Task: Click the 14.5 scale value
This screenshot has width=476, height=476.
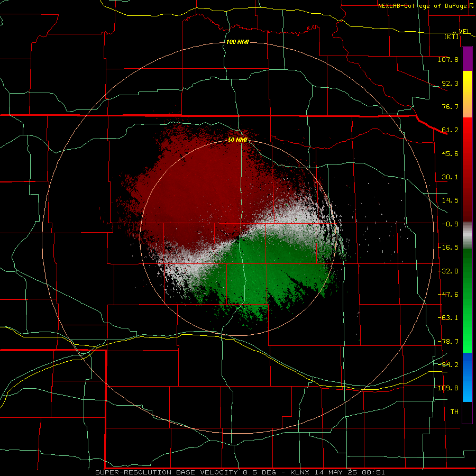Action: [x=450, y=200]
